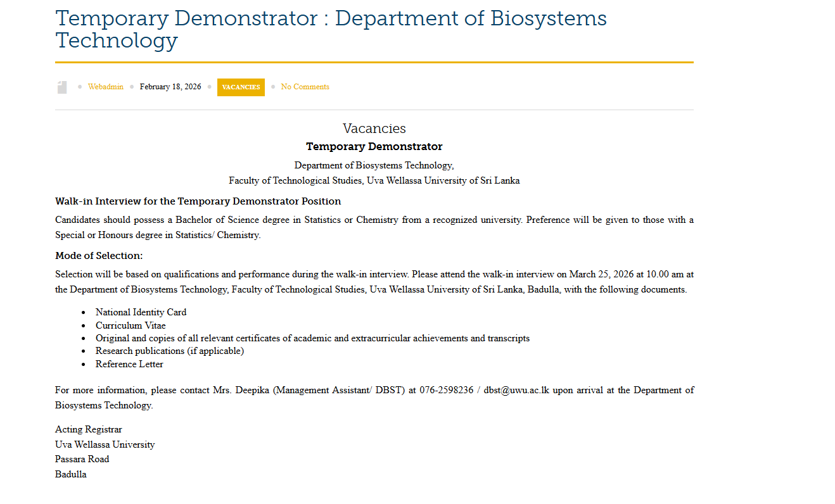Click the Acting Registrar signature text
The width and height of the screenshot is (835, 504).
(x=88, y=429)
